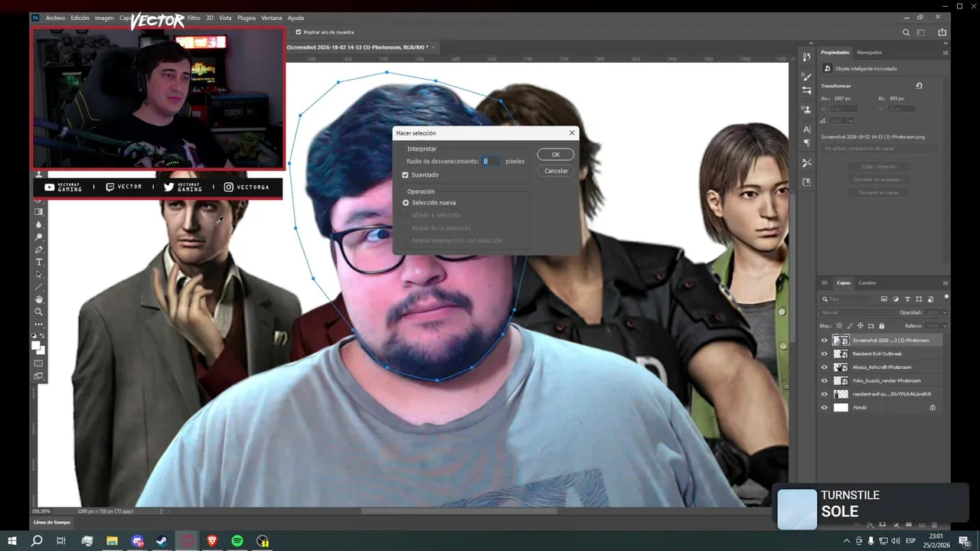Screen dimensions: 980x551
Task: Hide the Yoko_Suzuki_render-Photoroom layer
Action: tap(825, 381)
